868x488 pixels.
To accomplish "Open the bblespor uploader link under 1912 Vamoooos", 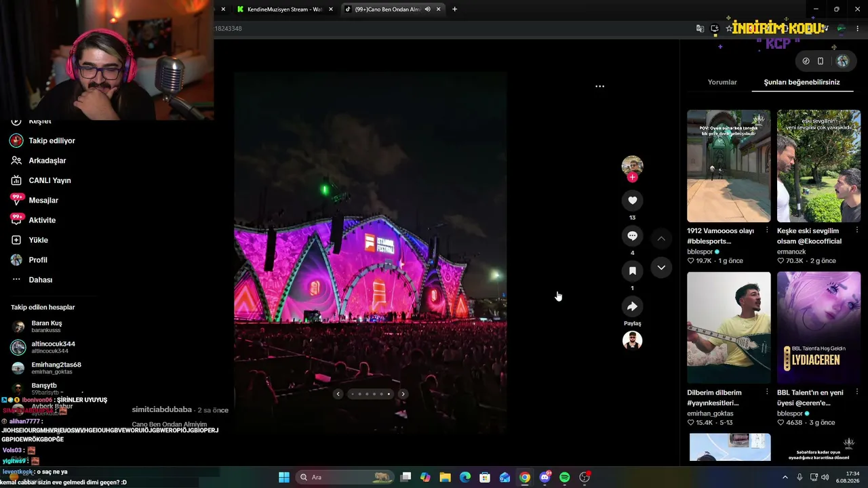I will [x=700, y=251].
